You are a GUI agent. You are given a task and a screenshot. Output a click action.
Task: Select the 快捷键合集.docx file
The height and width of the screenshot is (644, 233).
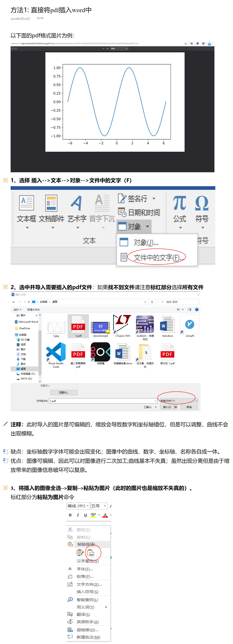(x=123, y=354)
